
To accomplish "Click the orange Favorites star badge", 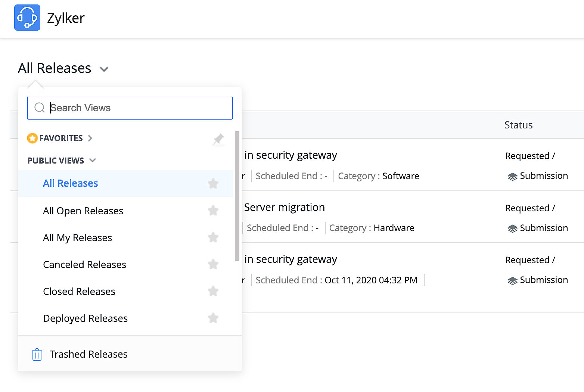I will [32, 138].
